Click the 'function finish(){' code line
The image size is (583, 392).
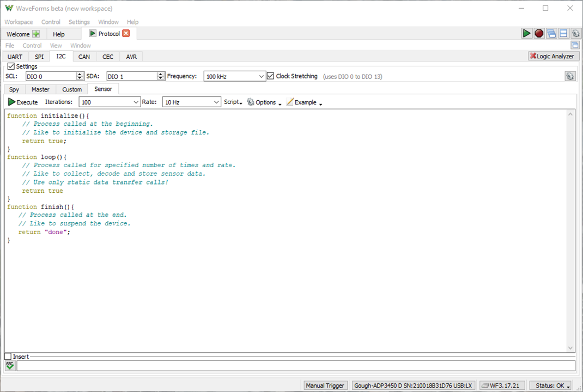(40, 206)
